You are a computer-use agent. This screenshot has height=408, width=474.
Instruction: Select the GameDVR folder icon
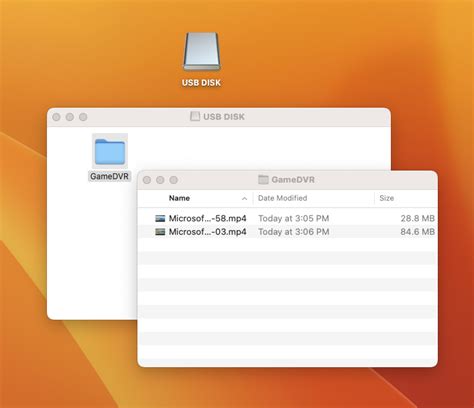(110, 152)
